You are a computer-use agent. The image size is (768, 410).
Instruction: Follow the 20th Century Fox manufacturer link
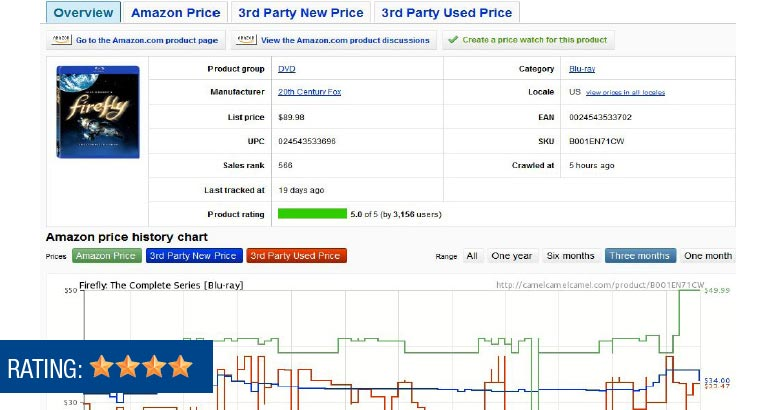pos(310,92)
